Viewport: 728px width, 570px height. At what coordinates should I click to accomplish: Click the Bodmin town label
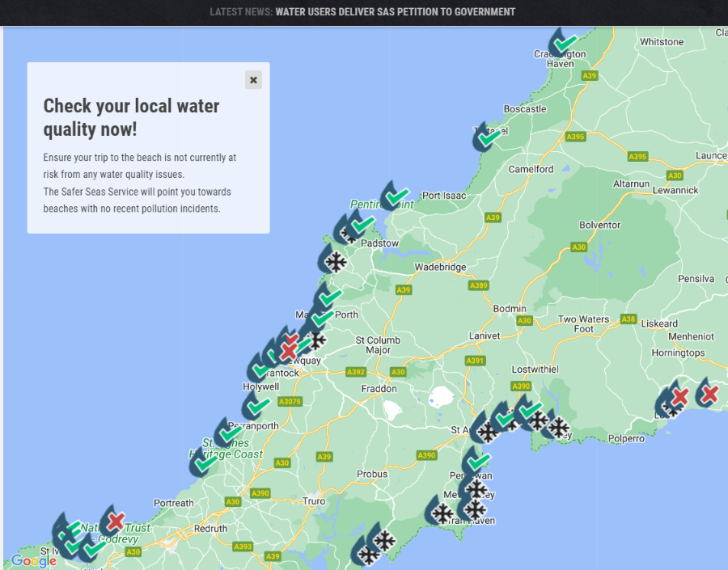click(x=510, y=309)
